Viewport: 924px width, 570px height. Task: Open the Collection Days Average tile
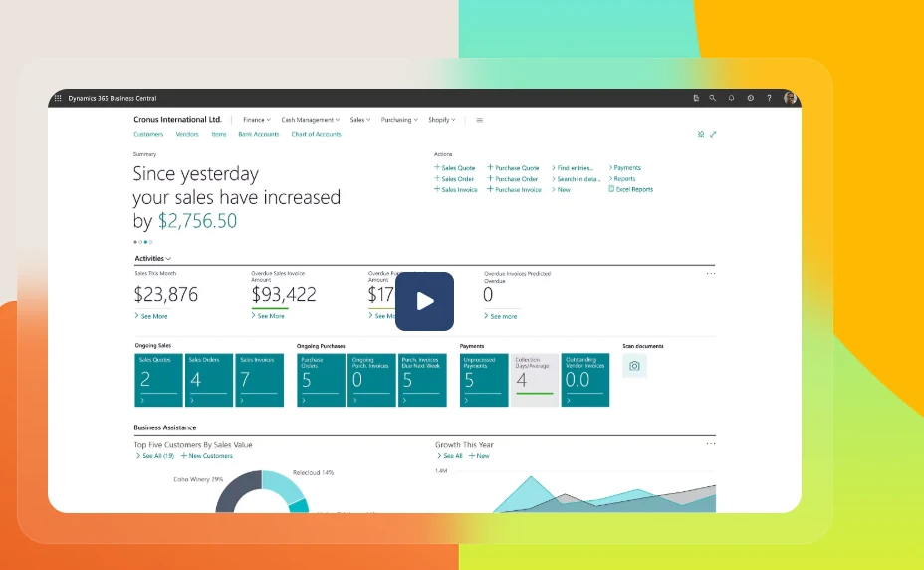535,380
